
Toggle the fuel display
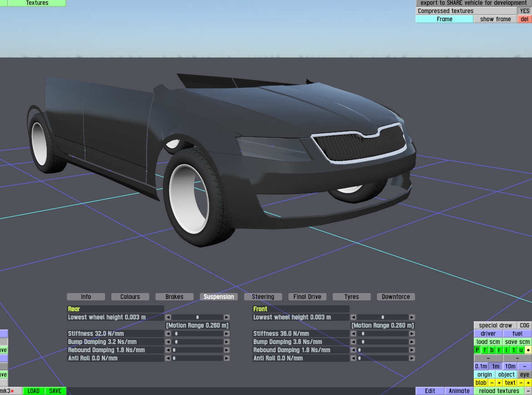517,334
